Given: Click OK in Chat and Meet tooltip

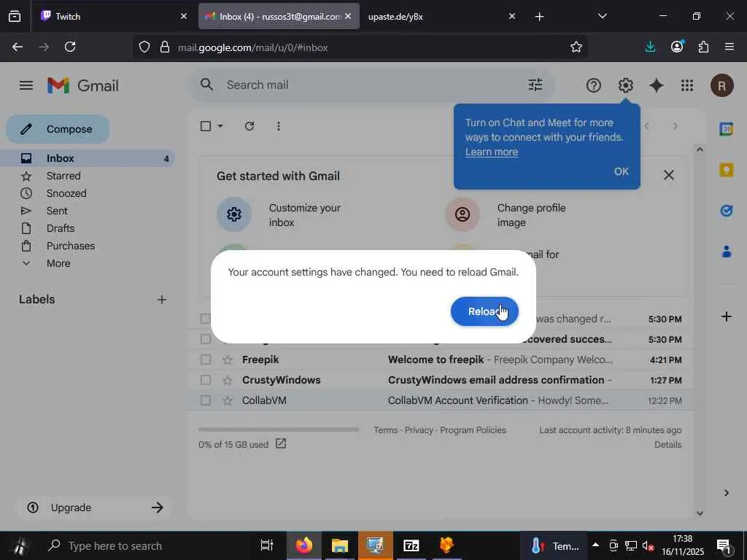Looking at the screenshot, I should tap(622, 171).
